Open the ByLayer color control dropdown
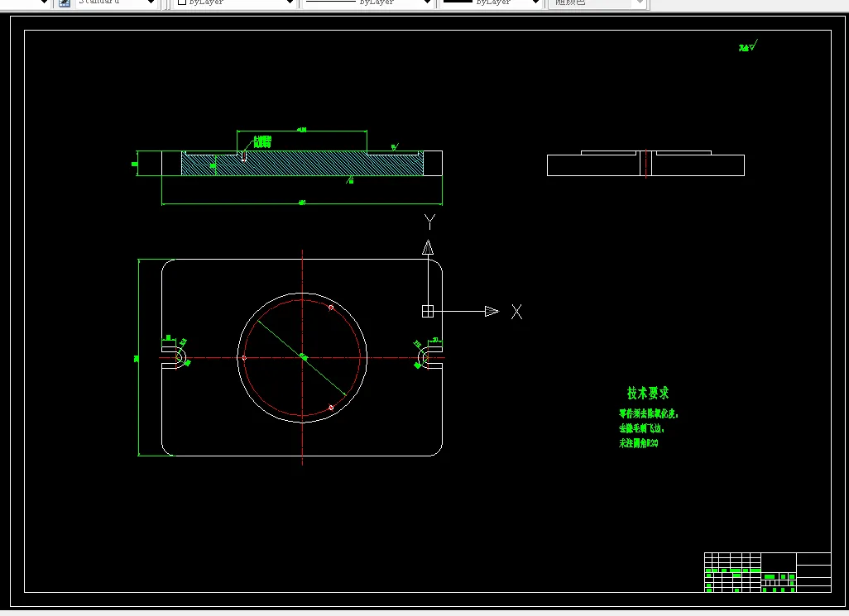Screen dimensions: 849x616 (290, 2)
